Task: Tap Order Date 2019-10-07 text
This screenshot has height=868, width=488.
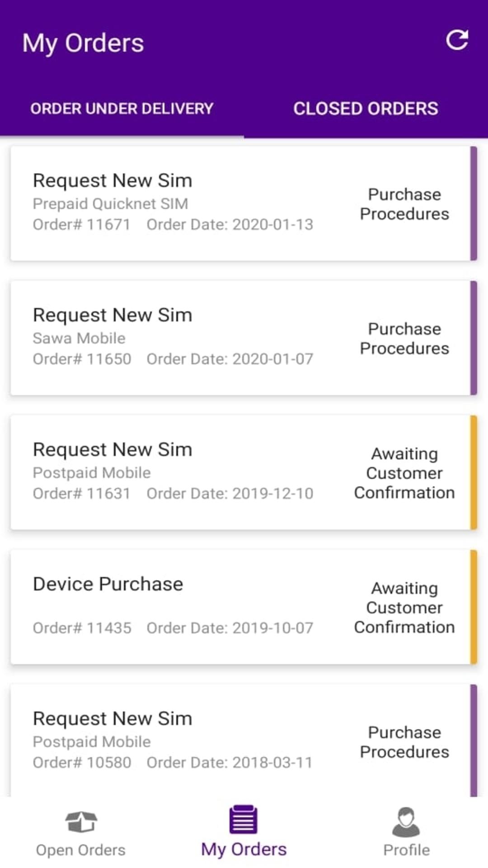Action: (230, 628)
